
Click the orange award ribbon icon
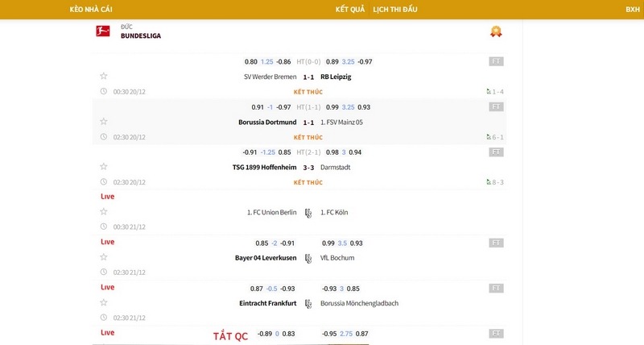pos(496,32)
